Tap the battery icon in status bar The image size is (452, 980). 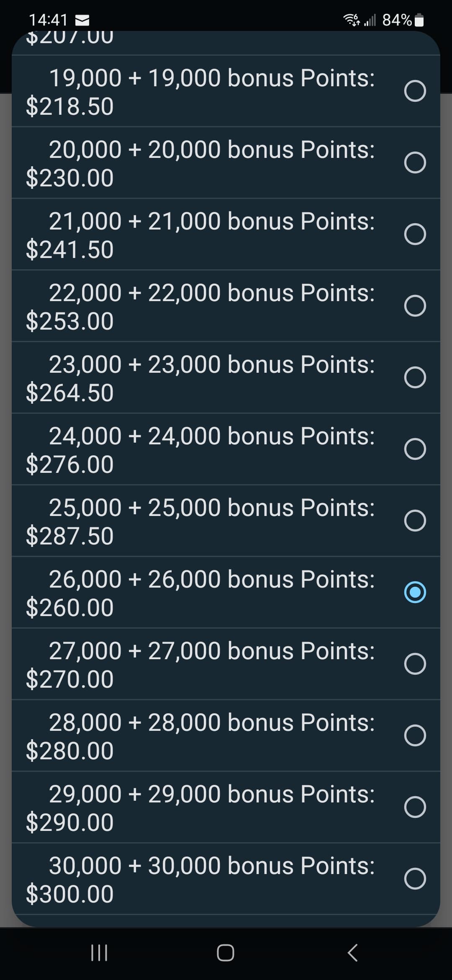[419, 20]
